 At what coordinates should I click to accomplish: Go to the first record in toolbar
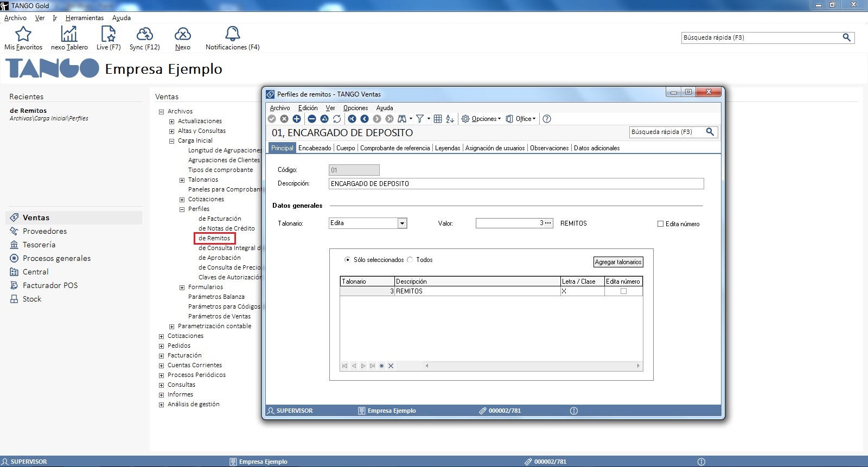352,119
